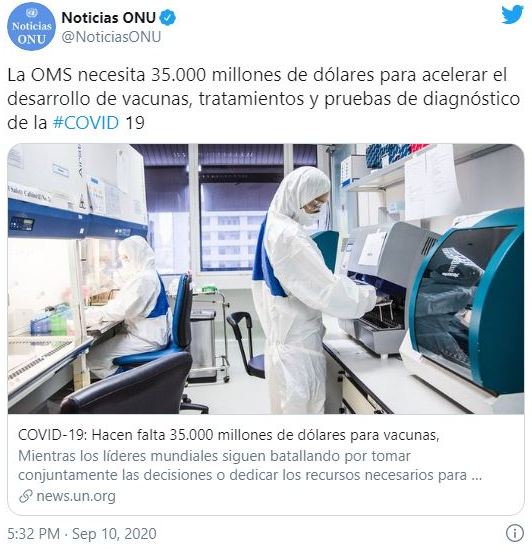
Task: Open the tweet info circle icon
Action: coord(514,533)
